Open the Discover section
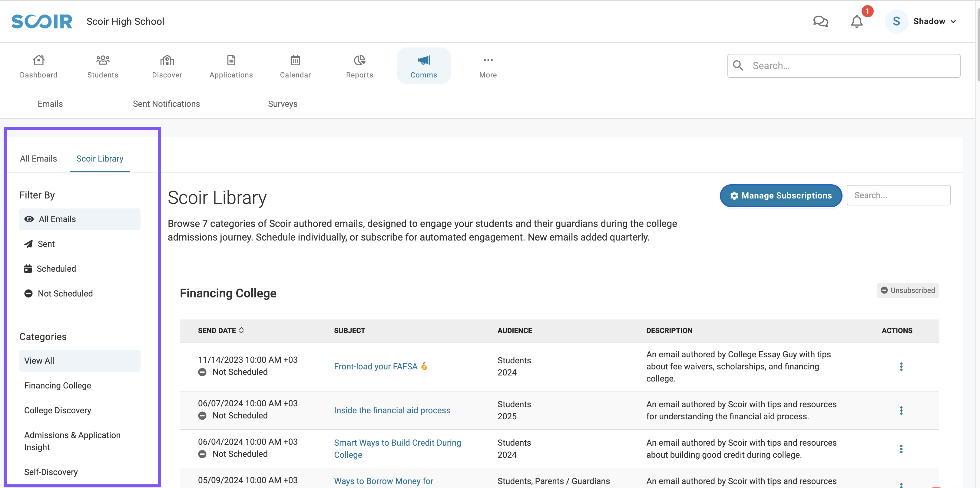Screen dimensions: 980x488 167,66
